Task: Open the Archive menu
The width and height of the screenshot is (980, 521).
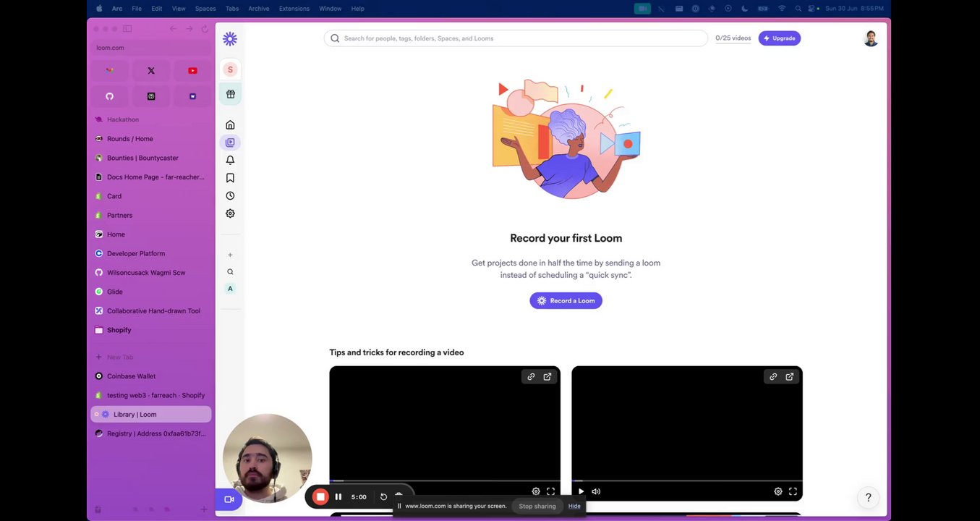Action: tap(259, 9)
